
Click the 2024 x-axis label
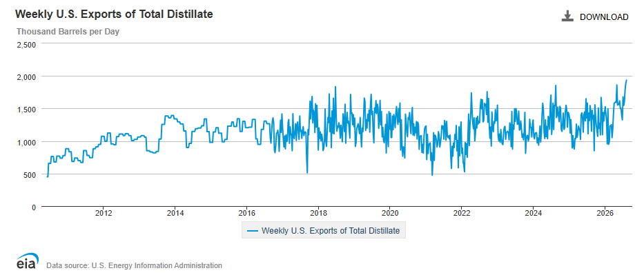(533, 214)
